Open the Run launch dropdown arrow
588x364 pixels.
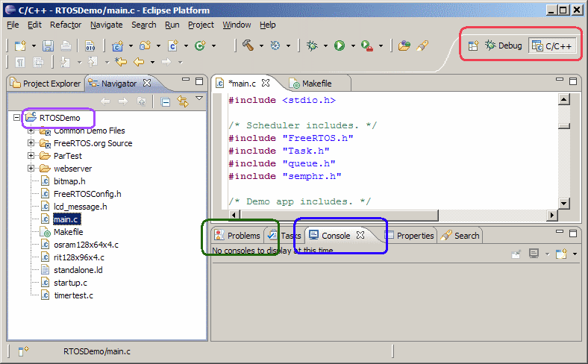coord(353,46)
